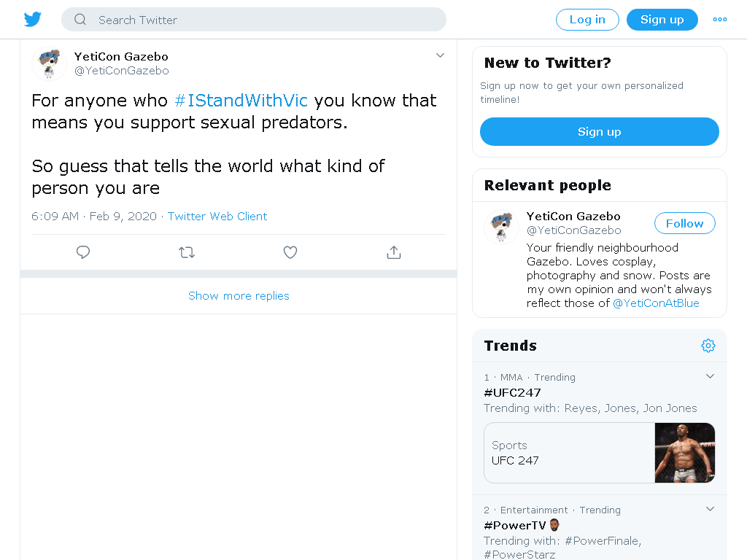Focus the Search Twitter field
Viewport: 747px width, 560px height.
pos(253,20)
